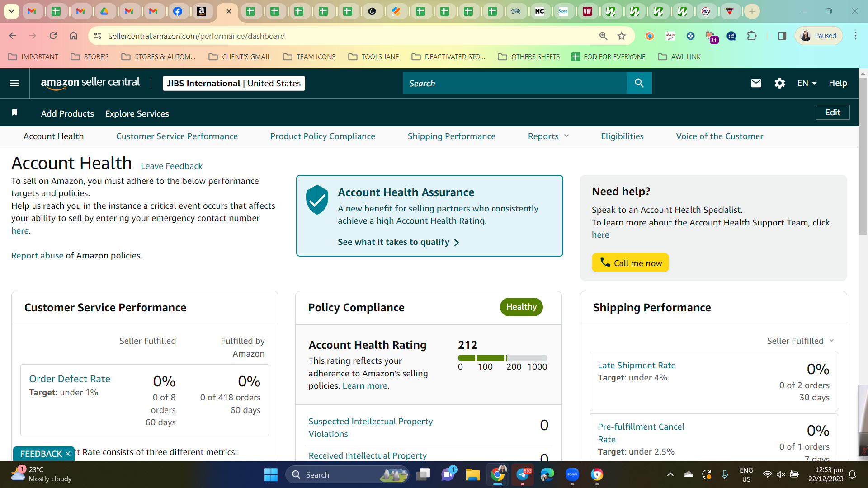868x488 pixels.
Task: Click the Seller Central search field
Action: pyautogui.click(x=515, y=83)
